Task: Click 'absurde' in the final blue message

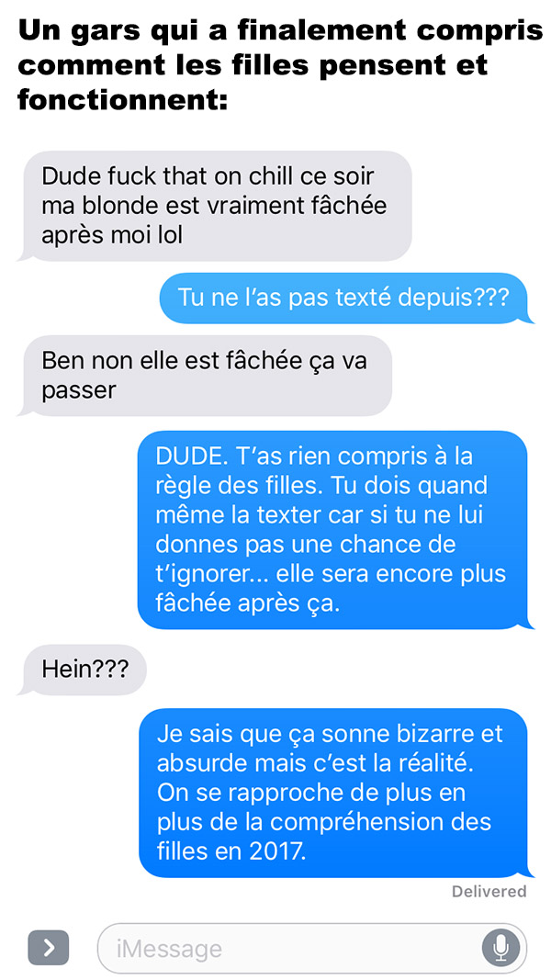Action: [x=197, y=762]
